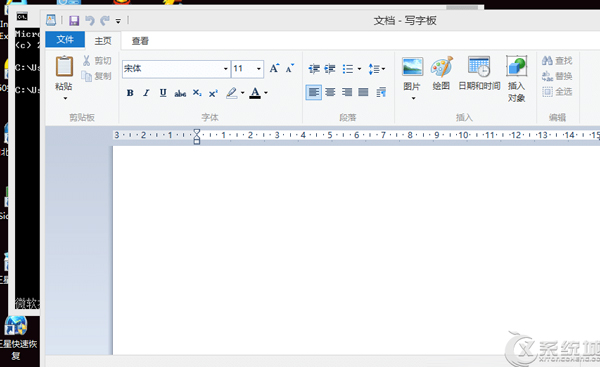Expand the font family dropdown arrow

point(226,69)
